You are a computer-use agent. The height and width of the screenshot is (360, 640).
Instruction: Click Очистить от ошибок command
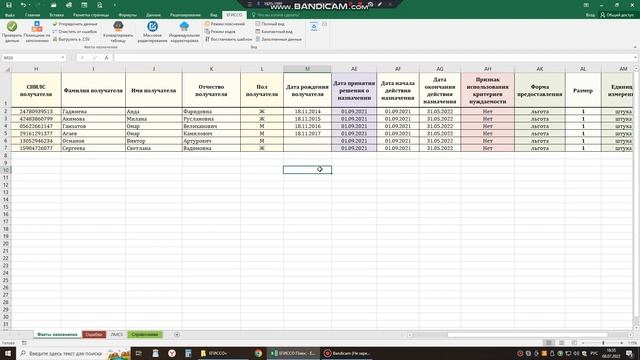(75, 31)
